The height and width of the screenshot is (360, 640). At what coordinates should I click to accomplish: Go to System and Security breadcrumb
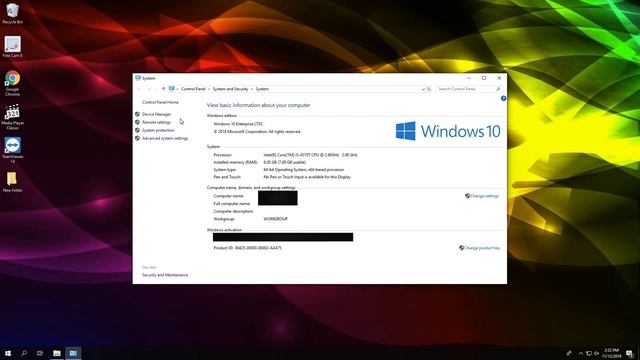click(230, 89)
